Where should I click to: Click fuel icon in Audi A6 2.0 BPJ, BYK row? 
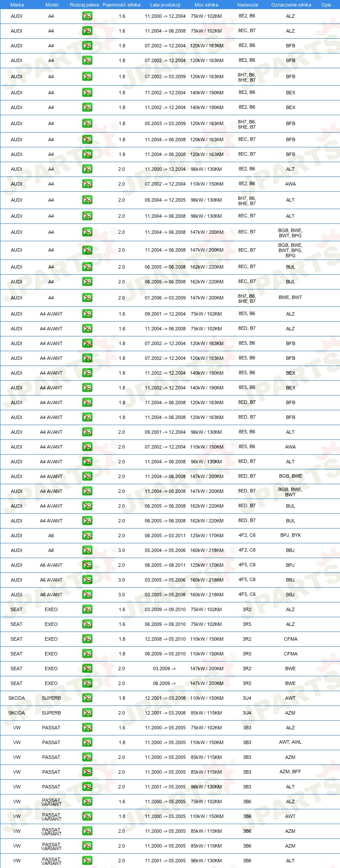87,535
